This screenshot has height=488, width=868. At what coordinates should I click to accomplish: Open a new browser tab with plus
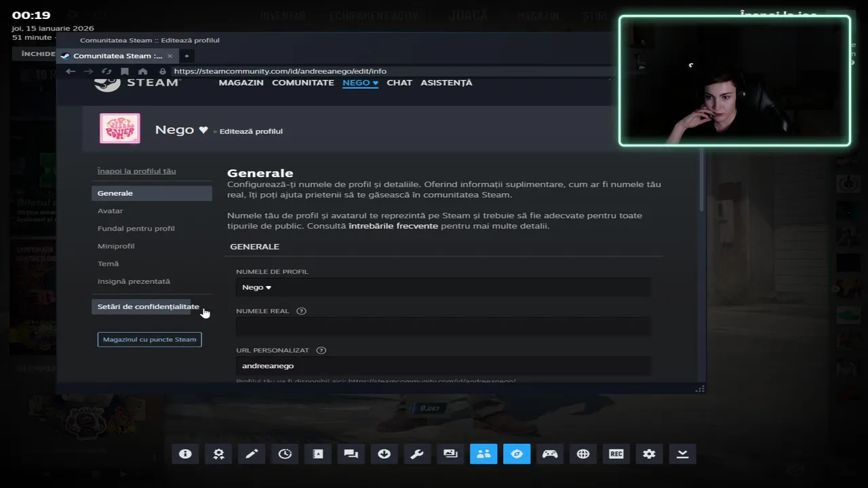186,56
